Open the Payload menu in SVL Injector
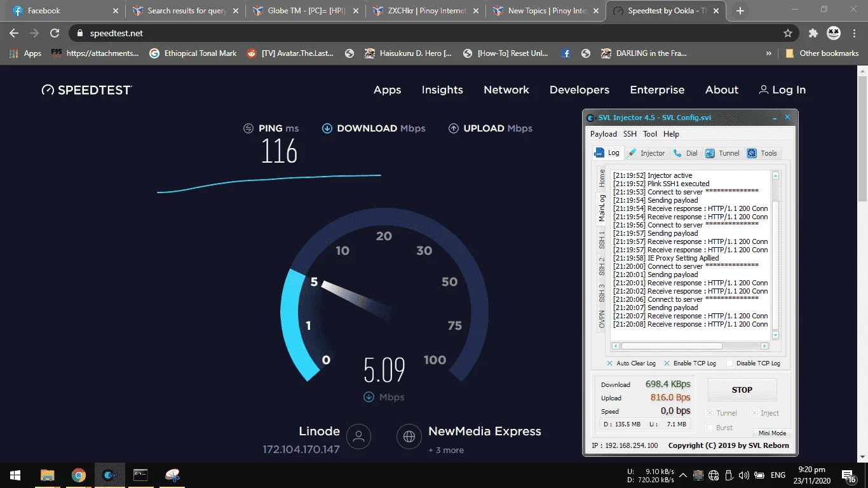 point(604,134)
